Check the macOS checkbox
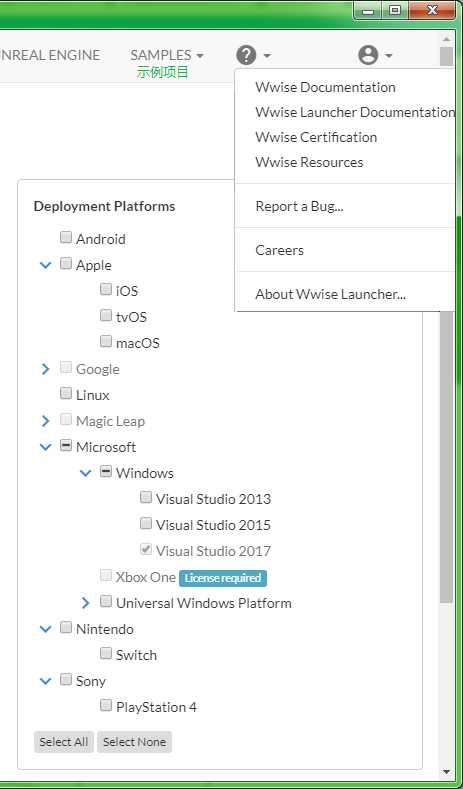This screenshot has width=463, height=789. pos(106,341)
